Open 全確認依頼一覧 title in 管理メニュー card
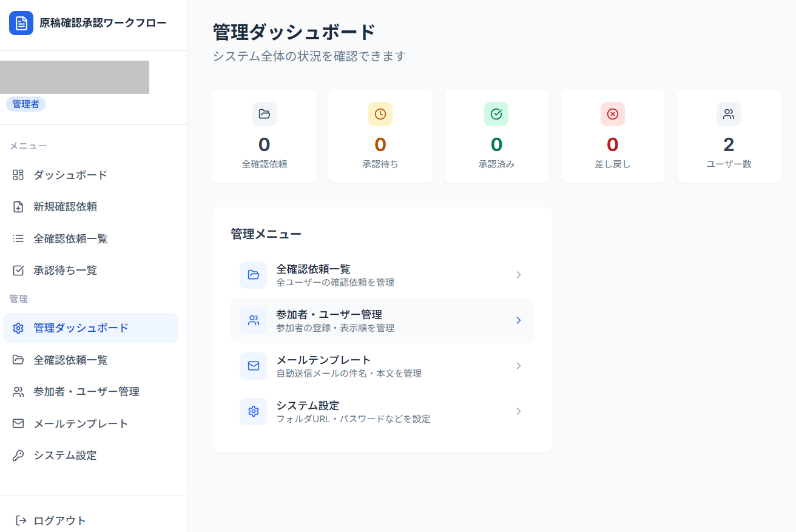The width and height of the screenshot is (796, 532). point(313,269)
